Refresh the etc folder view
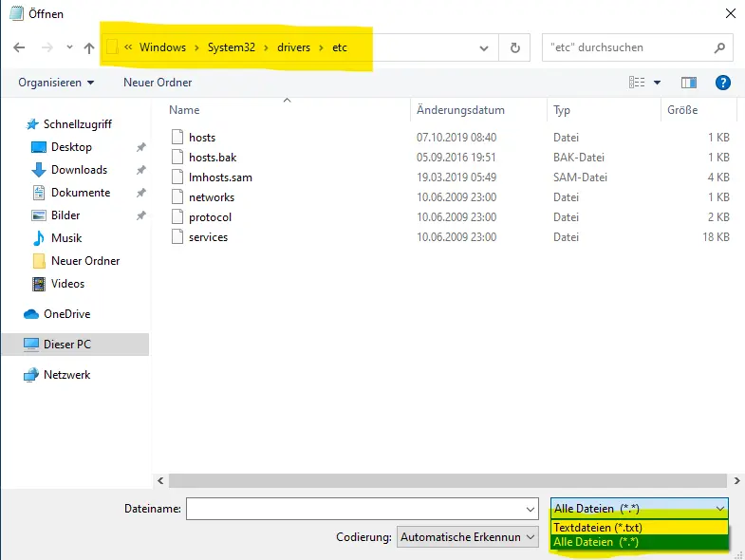The height and width of the screenshot is (560, 745). [x=514, y=47]
